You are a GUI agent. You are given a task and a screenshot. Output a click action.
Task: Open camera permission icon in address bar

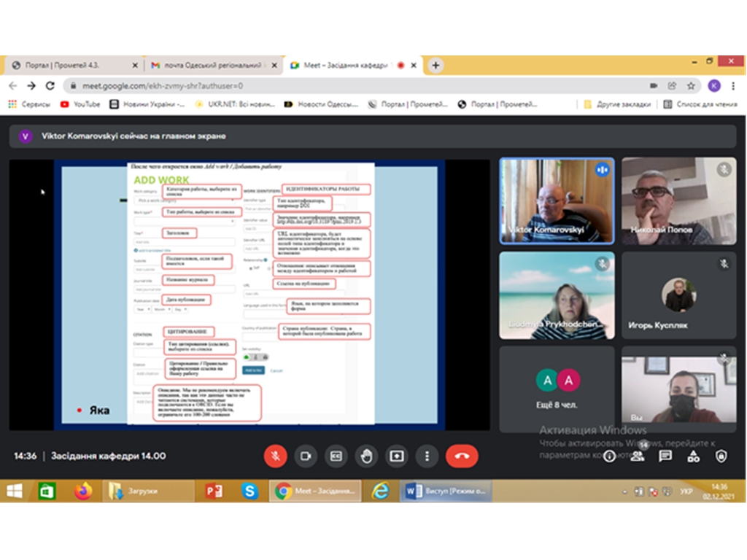(654, 86)
